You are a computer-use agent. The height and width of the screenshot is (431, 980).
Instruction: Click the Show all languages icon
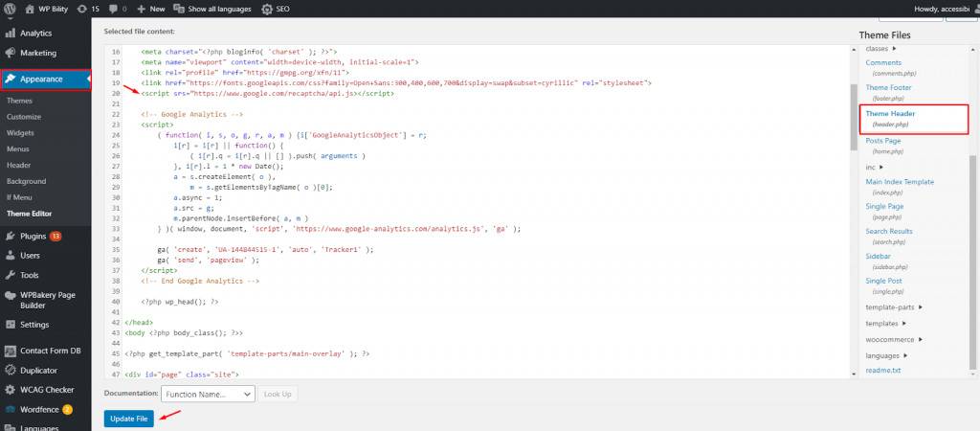coord(178,9)
